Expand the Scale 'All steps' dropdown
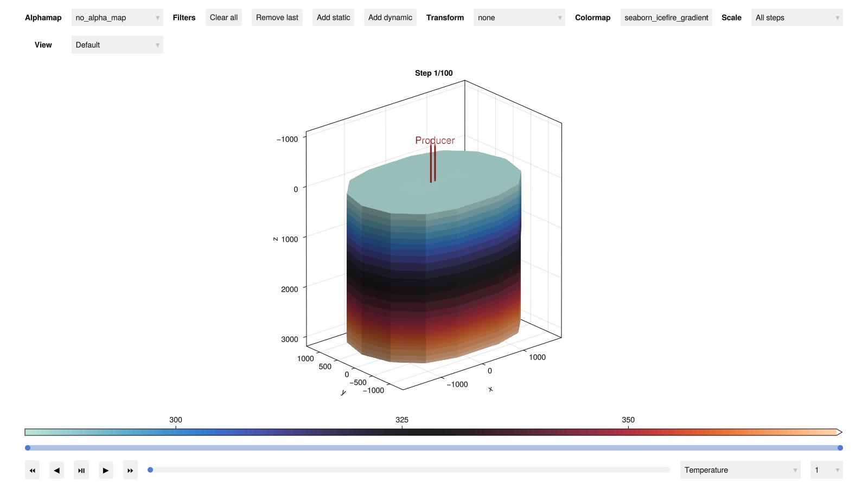Screen dimensions: 868x488 [x=796, y=17]
